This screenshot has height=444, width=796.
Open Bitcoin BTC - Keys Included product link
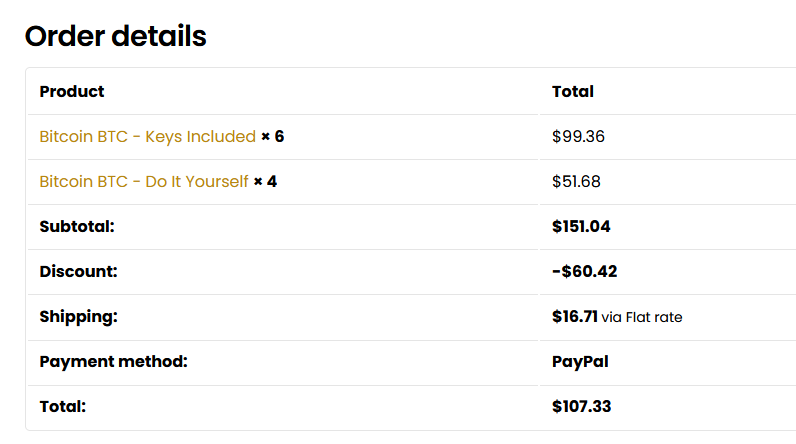147,136
